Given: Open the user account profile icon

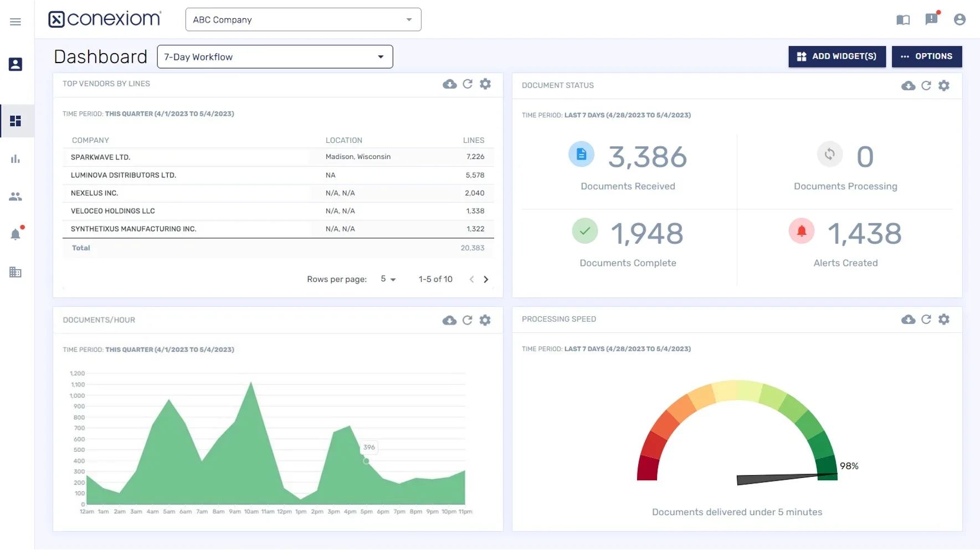Looking at the screenshot, I should coord(960,20).
